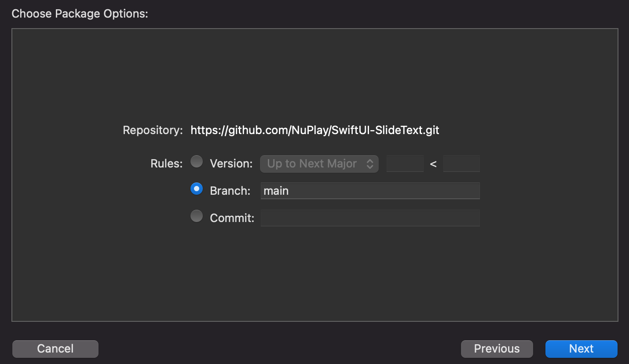Click the Version: label text
Image resolution: width=629 pixels, height=364 pixels.
click(231, 164)
